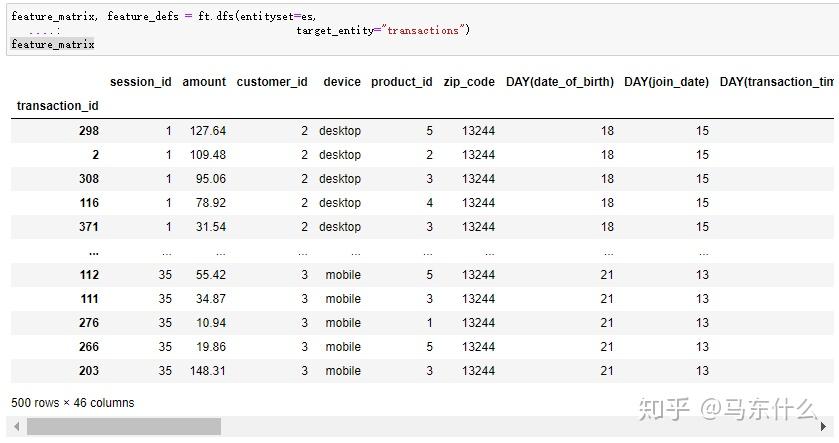This screenshot has height=443, width=839.
Task: Click the DAY(join_date) column header
Action: point(666,82)
